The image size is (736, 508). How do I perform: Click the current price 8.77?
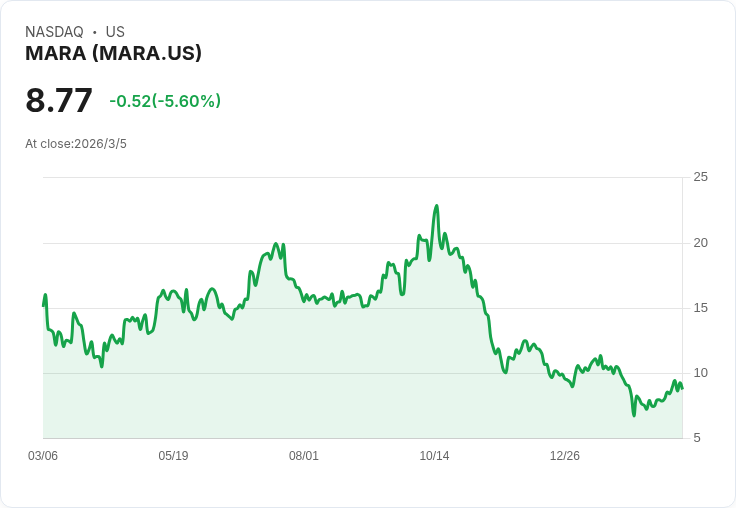pyautogui.click(x=59, y=100)
